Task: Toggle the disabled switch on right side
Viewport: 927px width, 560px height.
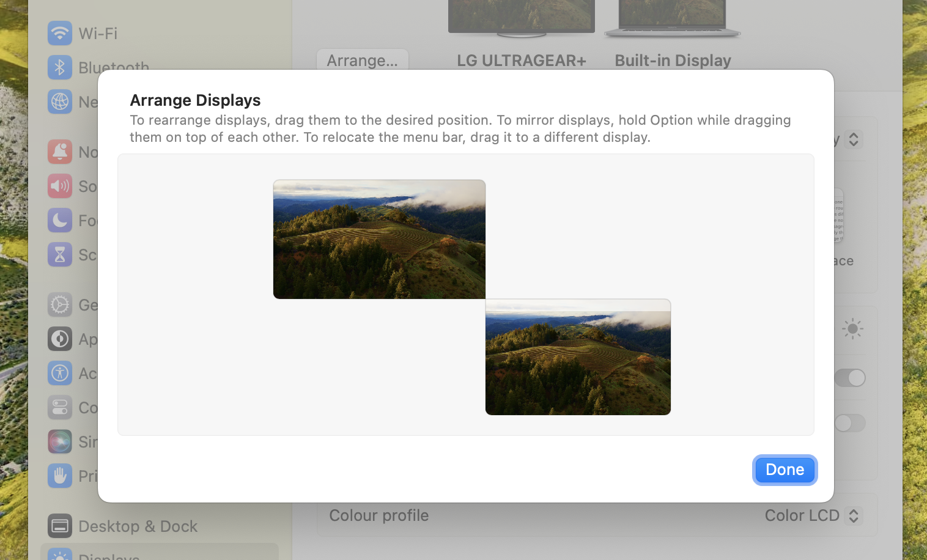Action: coord(850,423)
